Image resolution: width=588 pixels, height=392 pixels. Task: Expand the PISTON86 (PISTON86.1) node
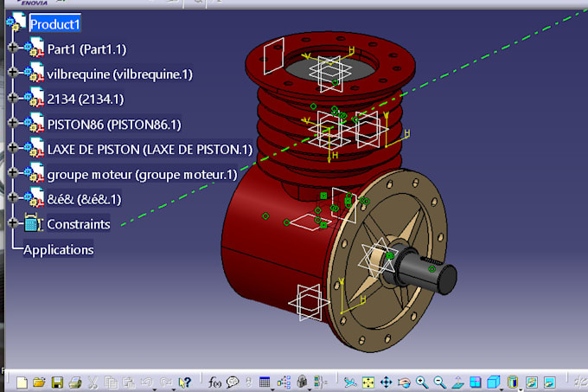(12, 122)
